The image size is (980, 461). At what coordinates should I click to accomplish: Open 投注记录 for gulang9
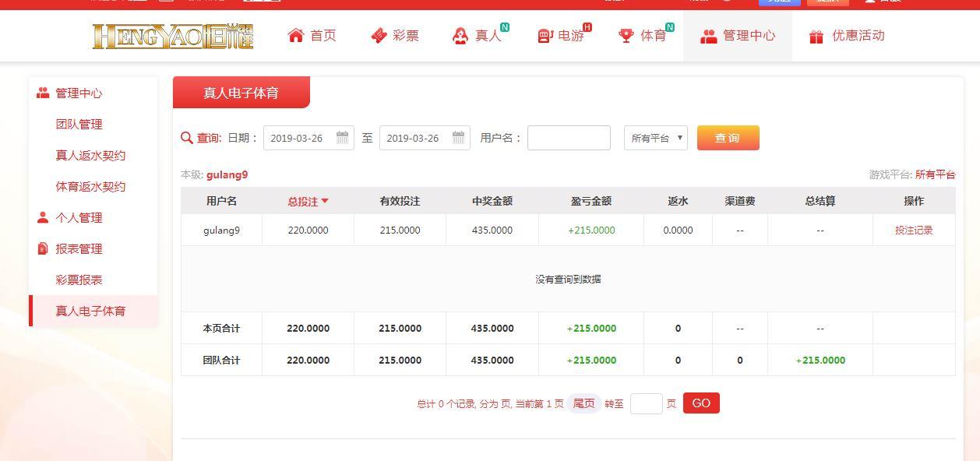(914, 230)
